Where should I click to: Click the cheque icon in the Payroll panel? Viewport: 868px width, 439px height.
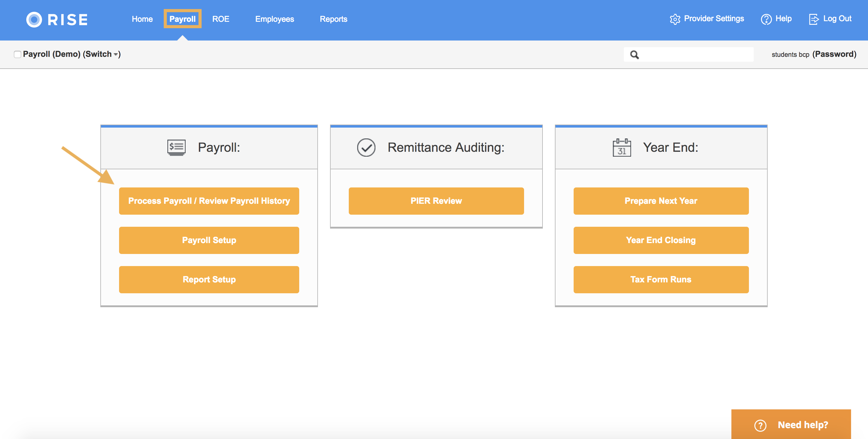coord(176,147)
